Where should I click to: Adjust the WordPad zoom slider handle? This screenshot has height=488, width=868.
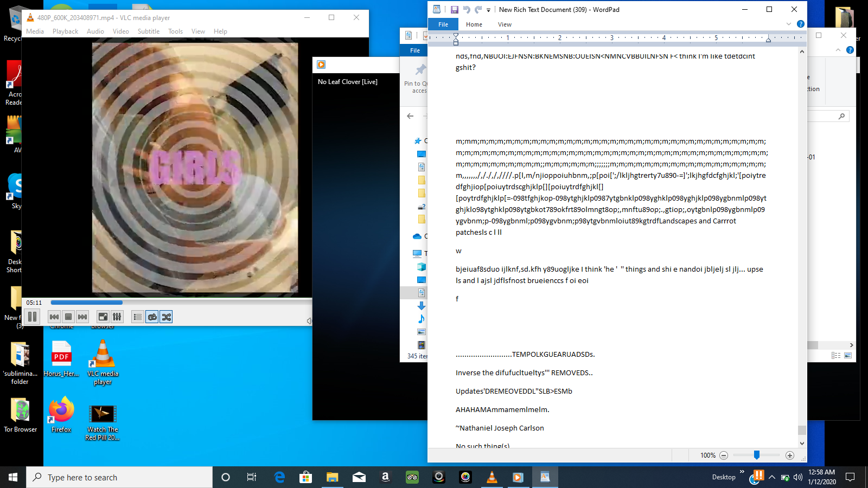coord(757,455)
